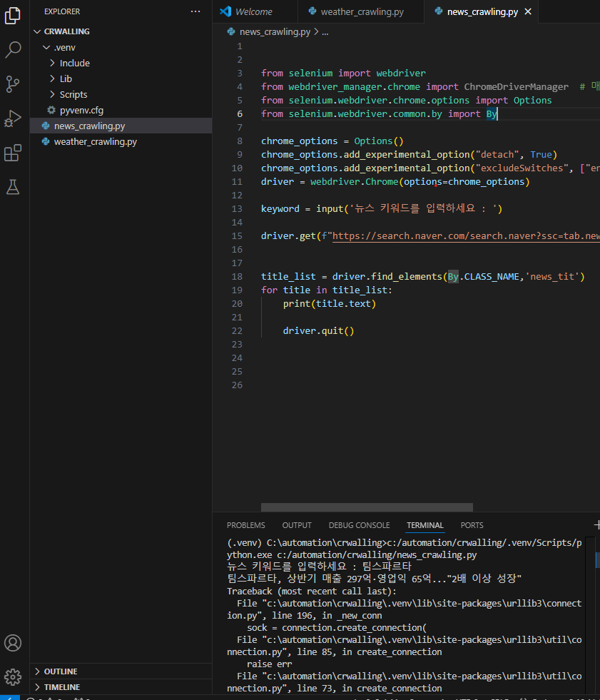This screenshot has height=700, width=600.
Task: Click the editor horizontal scrollbar
Action: tap(367, 507)
